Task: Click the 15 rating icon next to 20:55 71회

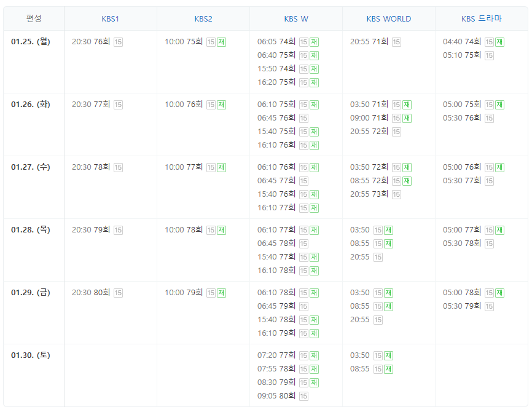Action: (x=396, y=42)
